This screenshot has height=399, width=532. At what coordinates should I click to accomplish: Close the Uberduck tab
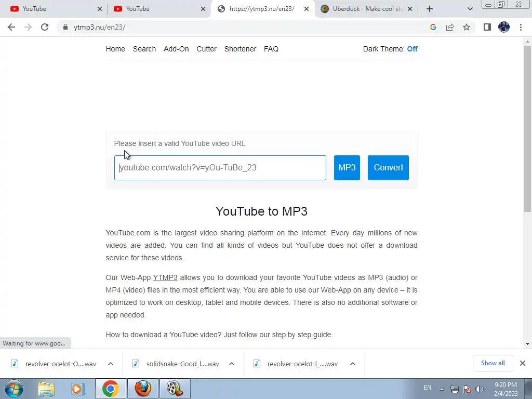pos(410,9)
